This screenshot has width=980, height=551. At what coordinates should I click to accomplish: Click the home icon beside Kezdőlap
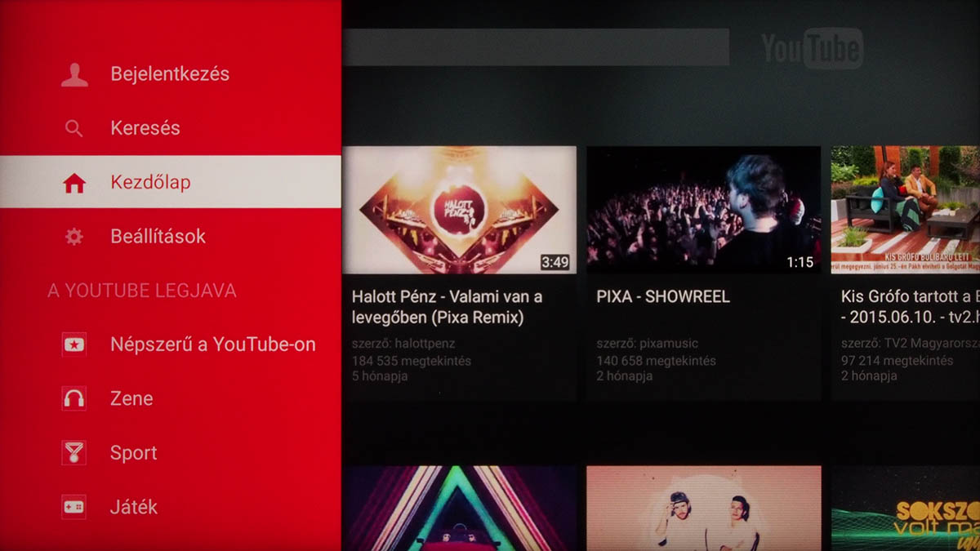coord(74,183)
